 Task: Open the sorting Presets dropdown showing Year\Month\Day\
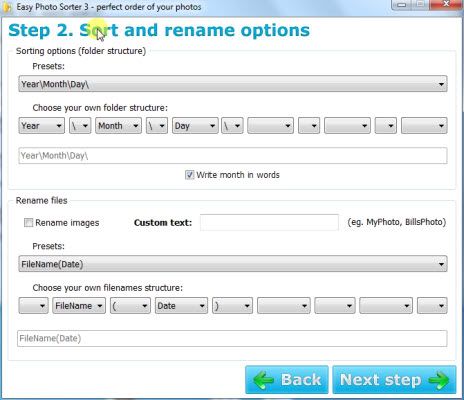pyautogui.click(x=233, y=84)
